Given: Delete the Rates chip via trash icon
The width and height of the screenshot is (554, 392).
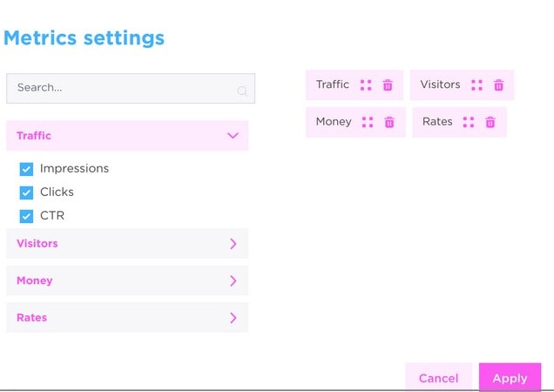Looking at the screenshot, I should click(490, 123).
